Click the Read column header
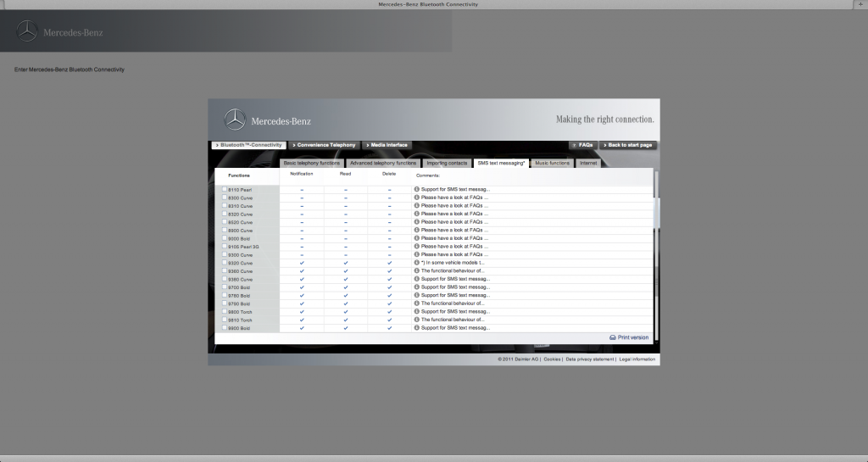This screenshot has width=868, height=462. [346, 174]
